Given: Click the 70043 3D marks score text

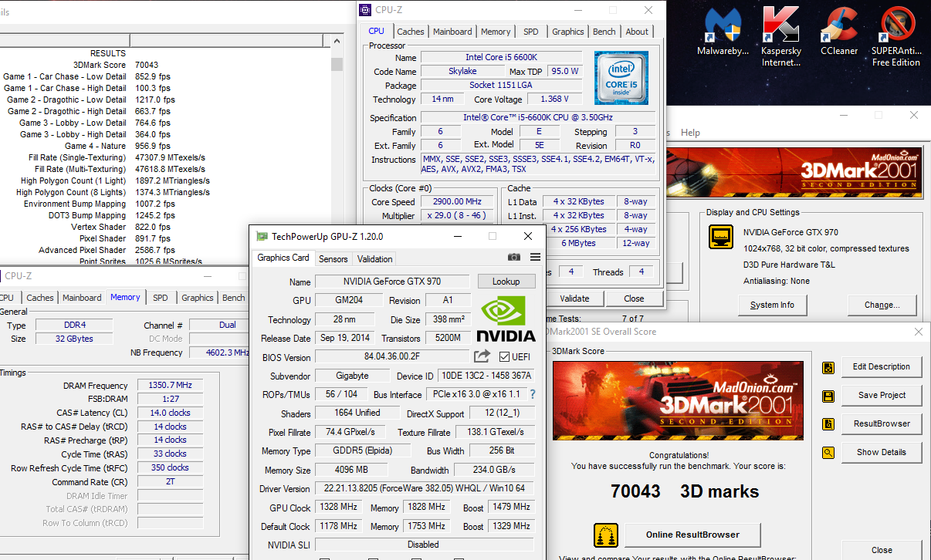Looking at the screenshot, I should (x=684, y=491).
